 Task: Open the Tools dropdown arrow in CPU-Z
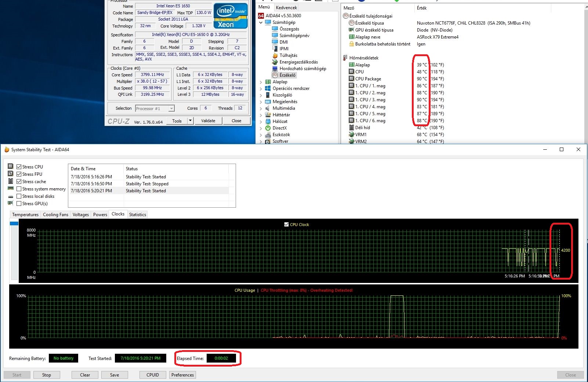(190, 121)
